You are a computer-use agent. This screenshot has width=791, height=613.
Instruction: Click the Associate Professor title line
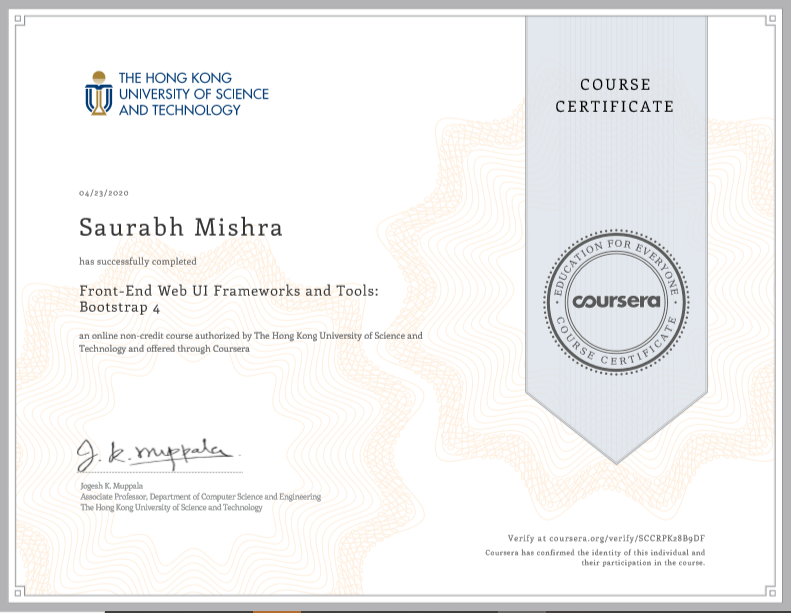click(x=201, y=496)
